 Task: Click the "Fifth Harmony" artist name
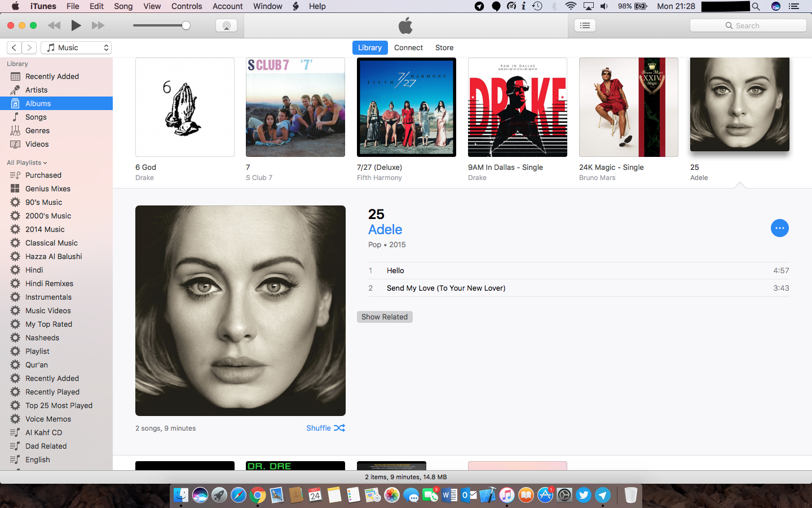[x=379, y=178]
